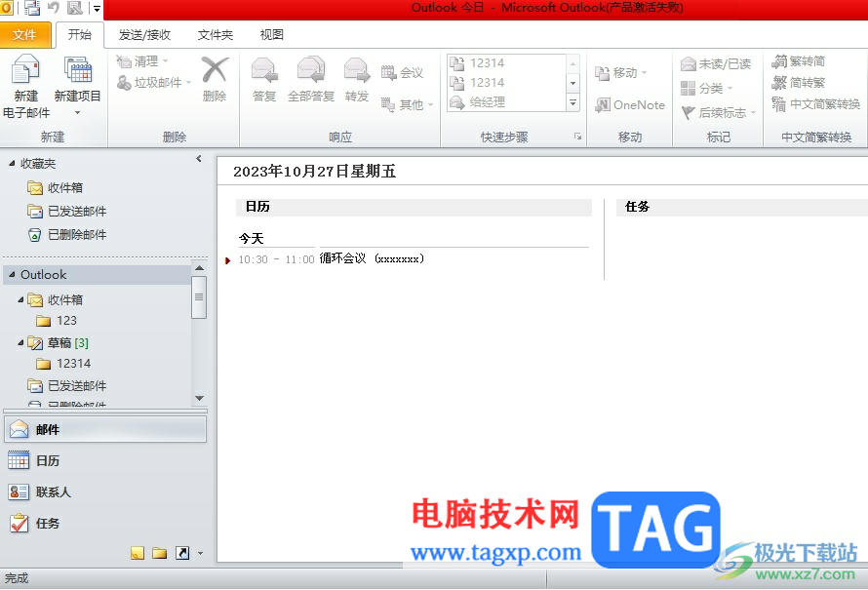Screen dimensions: 868x590
Task: Switch to Folder (文件夹) tab
Action: [216, 35]
